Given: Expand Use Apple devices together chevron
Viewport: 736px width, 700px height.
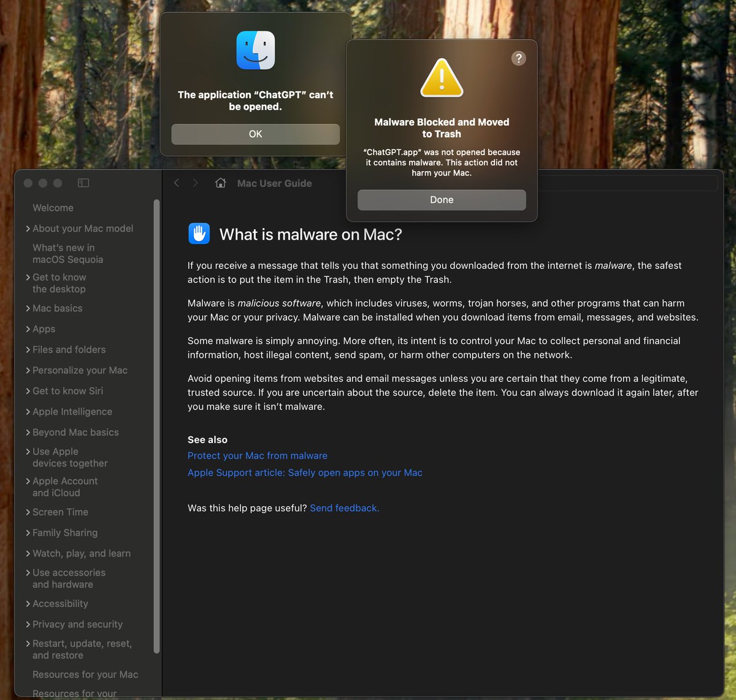Looking at the screenshot, I should tap(28, 452).
